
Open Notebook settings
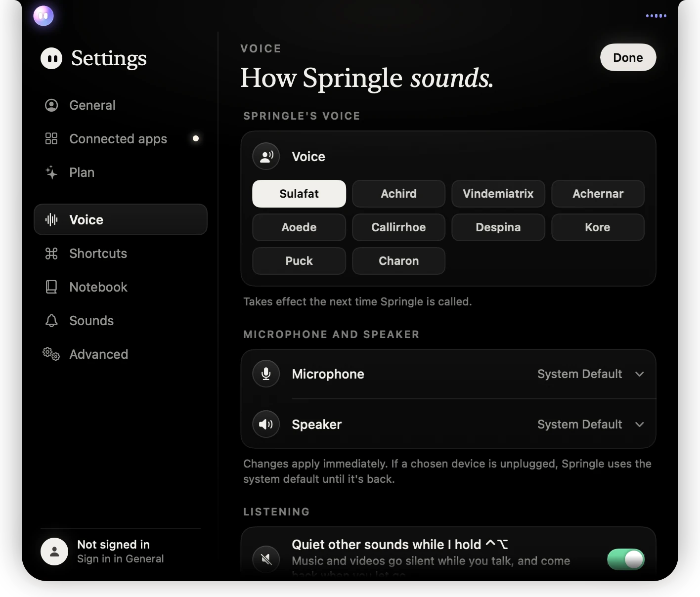click(x=121, y=287)
